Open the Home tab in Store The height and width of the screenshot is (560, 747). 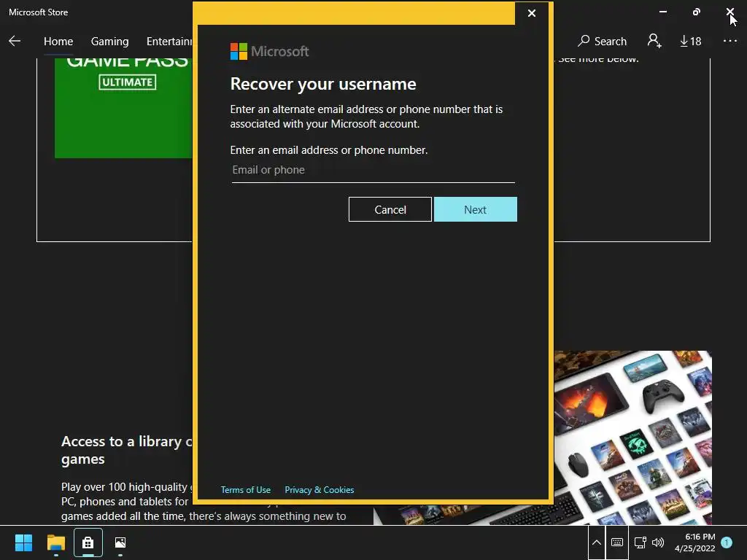(x=58, y=42)
